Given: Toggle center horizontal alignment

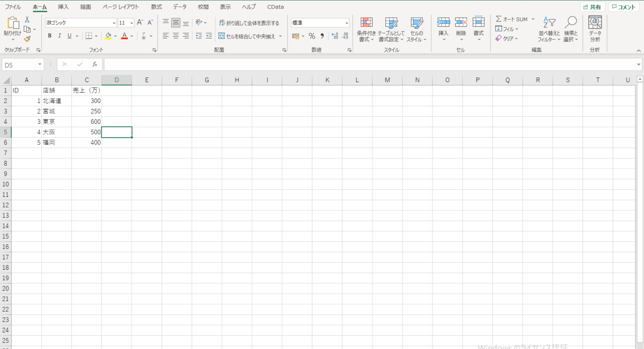Looking at the screenshot, I should pos(176,36).
